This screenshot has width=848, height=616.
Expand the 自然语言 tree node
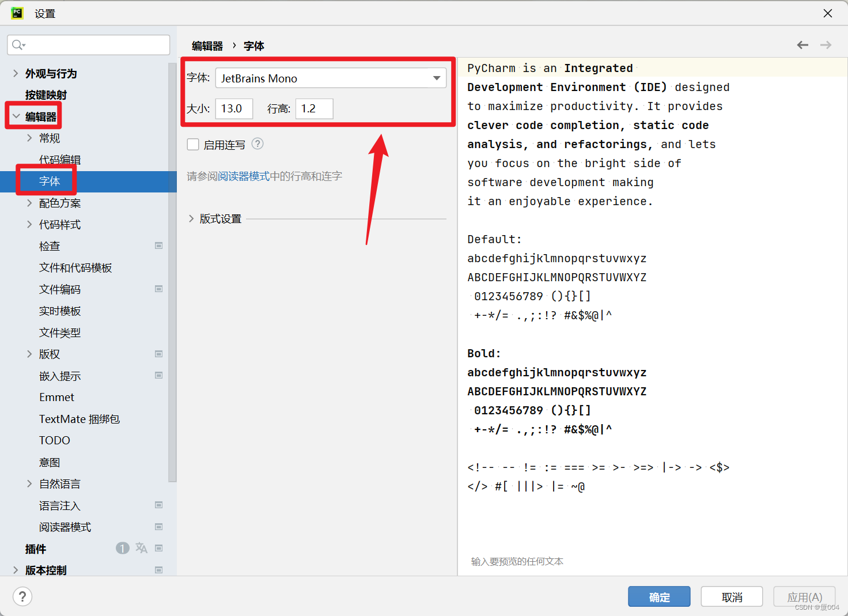29,483
